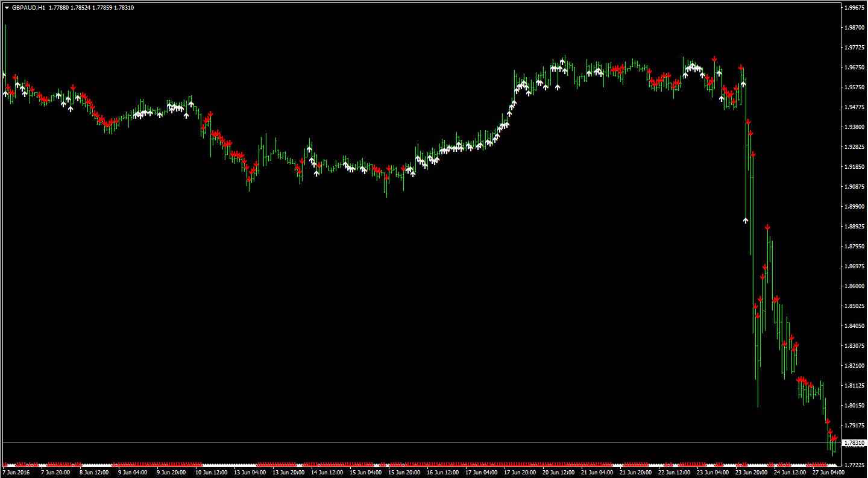The image size is (868, 478).
Task: Click the GBPAUD,H1 symbol label
Action: click(29, 8)
